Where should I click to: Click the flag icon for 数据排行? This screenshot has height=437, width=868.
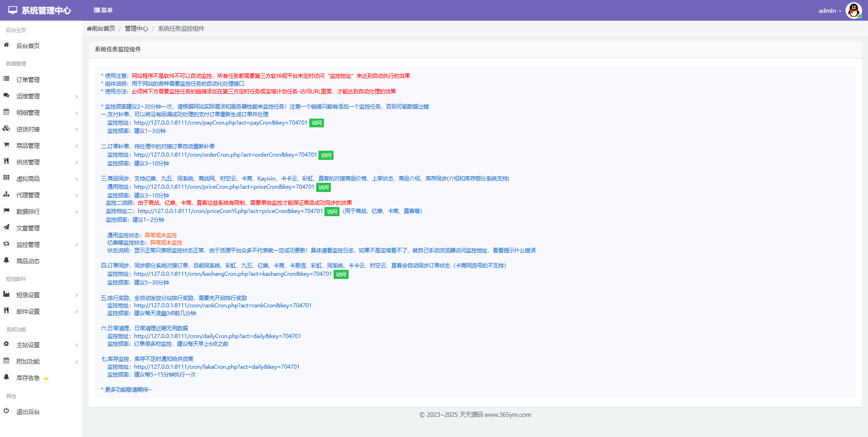pos(6,211)
